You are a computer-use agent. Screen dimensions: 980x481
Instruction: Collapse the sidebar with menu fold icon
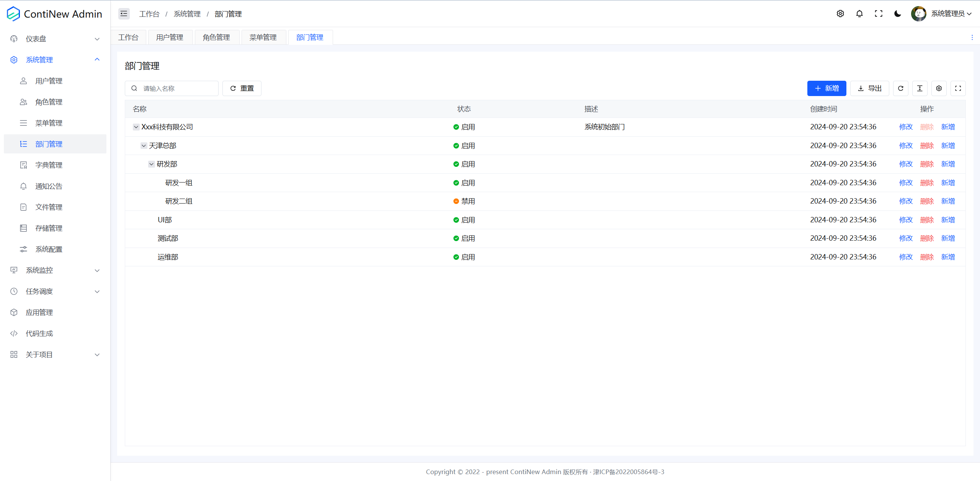(124, 14)
